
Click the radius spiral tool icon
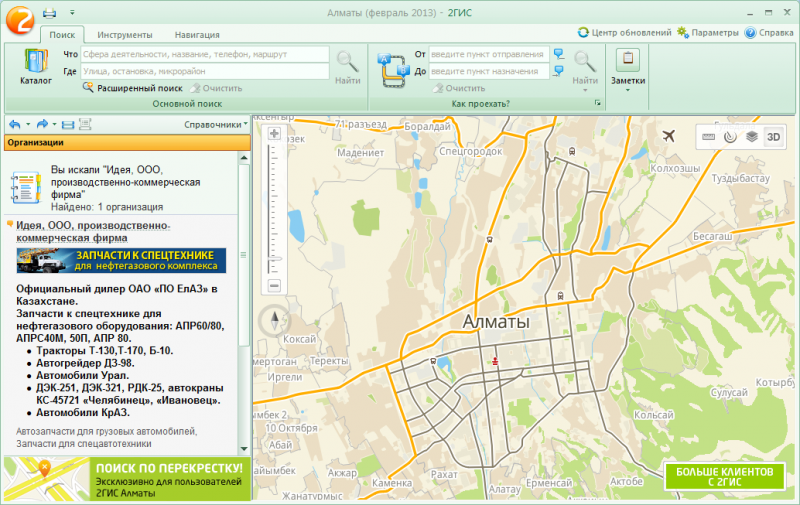730,137
